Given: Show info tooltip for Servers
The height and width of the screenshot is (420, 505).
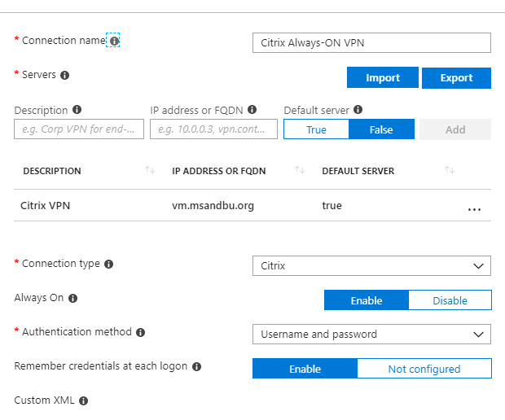Looking at the screenshot, I should coord(64,76).
